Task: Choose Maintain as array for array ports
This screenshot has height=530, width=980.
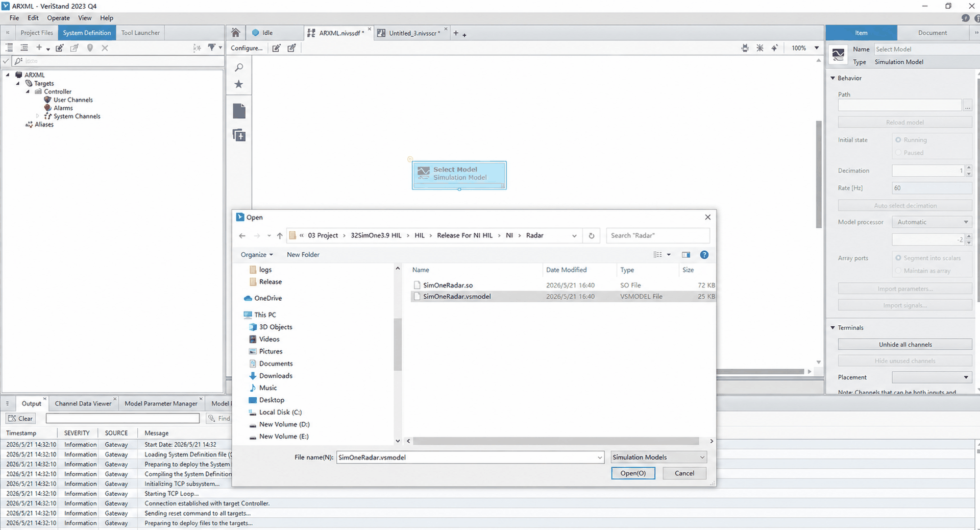Action: (x=898, y=271)
